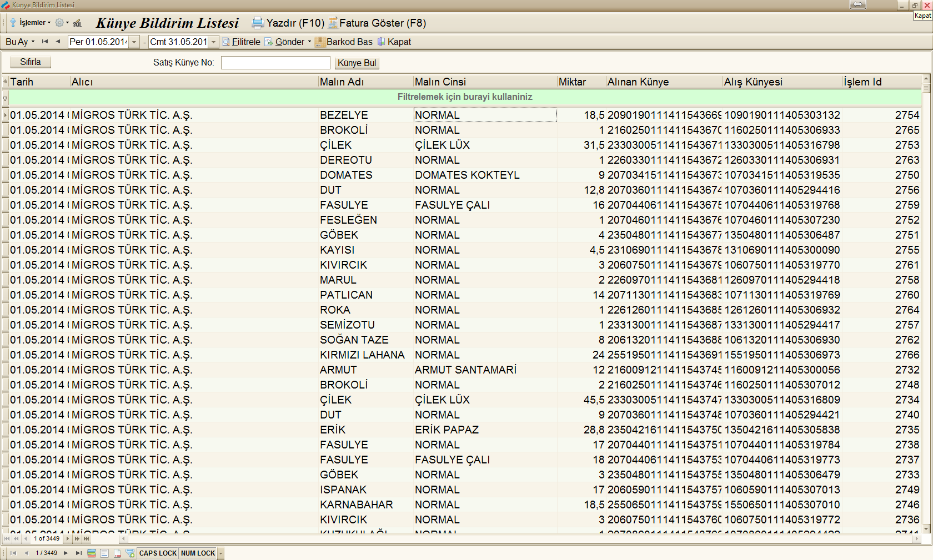933x560 pixels.
Task: Sort by the Alıcı column header
Action: (x=194, y=82)
